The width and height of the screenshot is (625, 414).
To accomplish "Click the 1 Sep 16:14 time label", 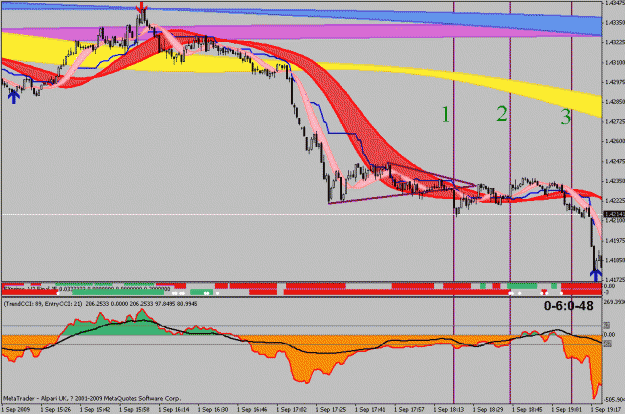I will click(x=174, y=409).
